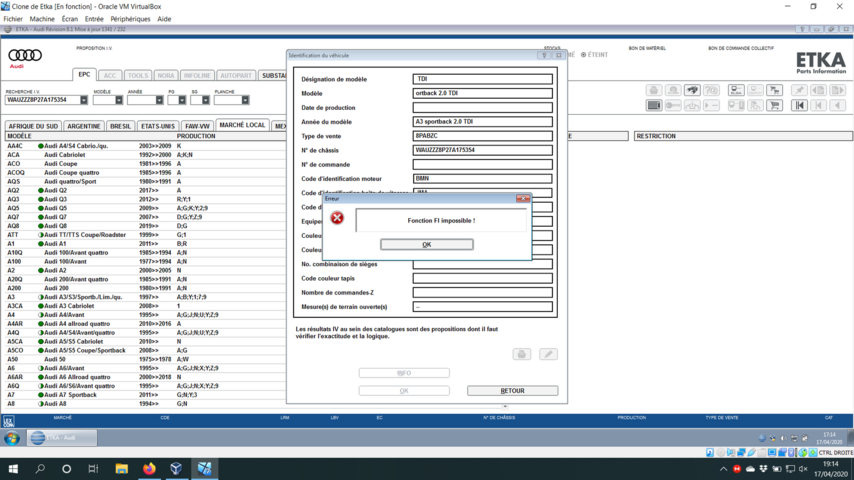Click the next page document-arrow icon
The height and width of the screenshot is (480, 854).
point(838,90)
